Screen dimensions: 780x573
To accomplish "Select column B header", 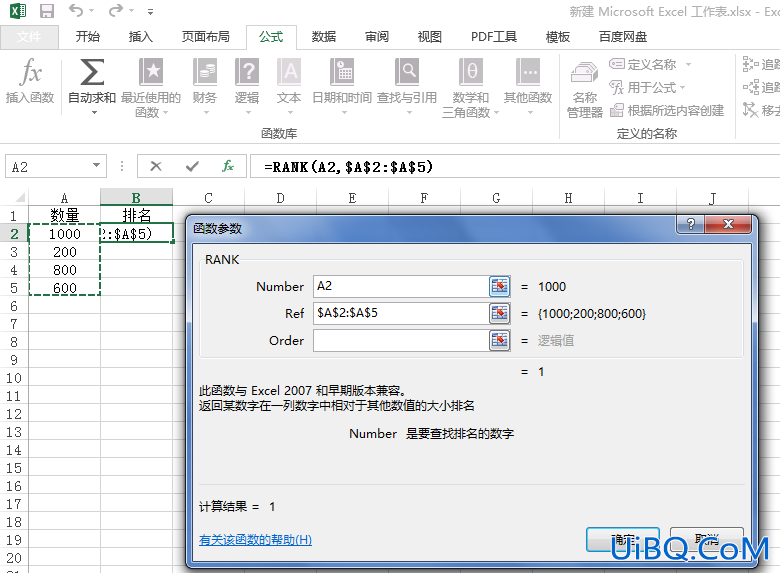I will (x=136, y=197).
